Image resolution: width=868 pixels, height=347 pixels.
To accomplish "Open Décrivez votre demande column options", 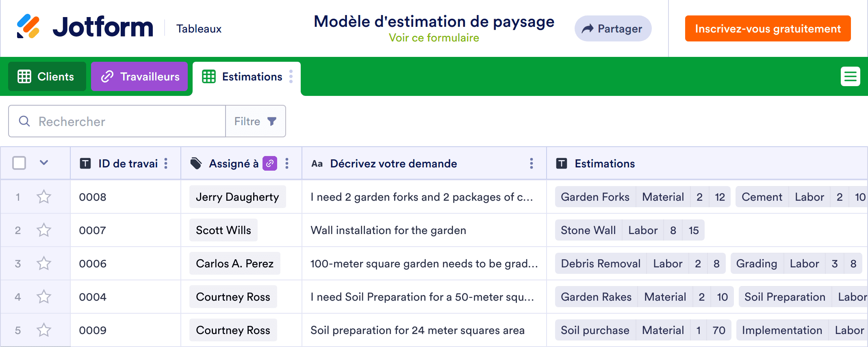I will (531, 163).
